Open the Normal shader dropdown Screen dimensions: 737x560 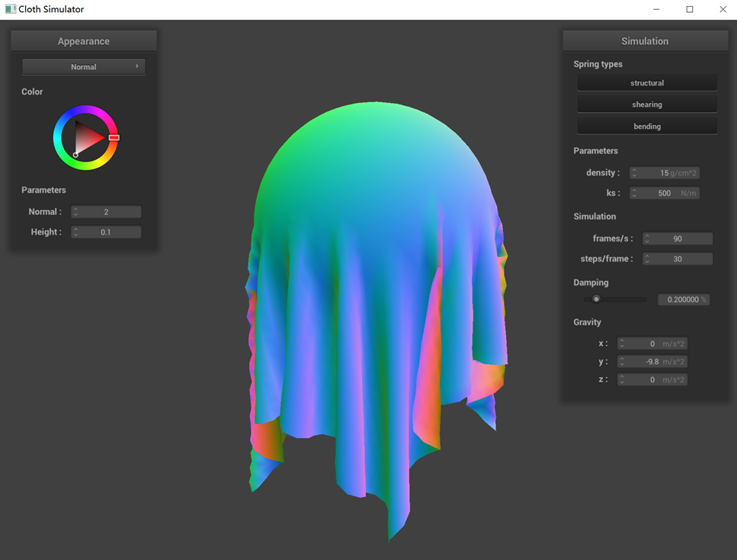point(84,67)
